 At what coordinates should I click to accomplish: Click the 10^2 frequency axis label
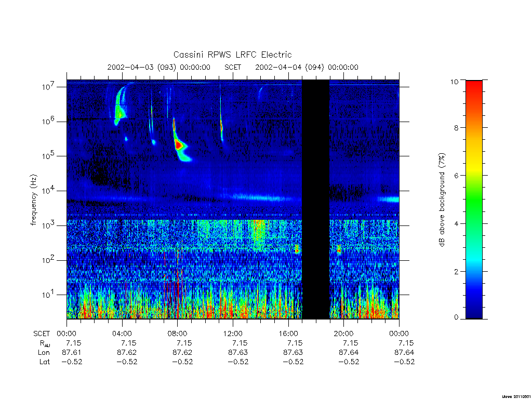(49, 260)
